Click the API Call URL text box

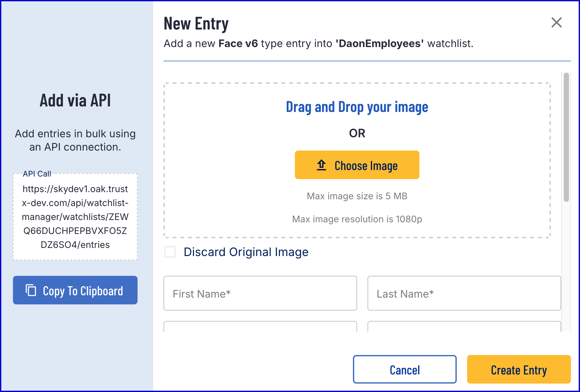(75, 217)
